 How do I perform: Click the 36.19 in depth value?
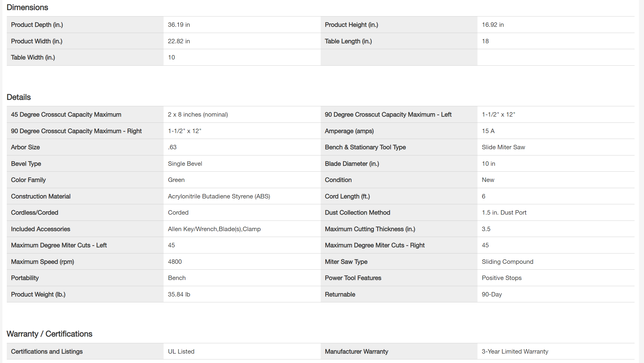tap(179, 25)
